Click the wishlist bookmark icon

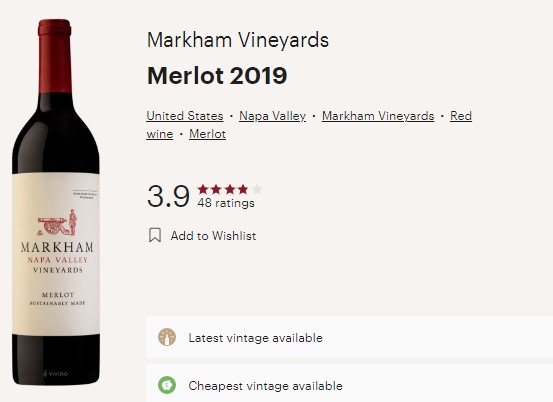[155, 235]
